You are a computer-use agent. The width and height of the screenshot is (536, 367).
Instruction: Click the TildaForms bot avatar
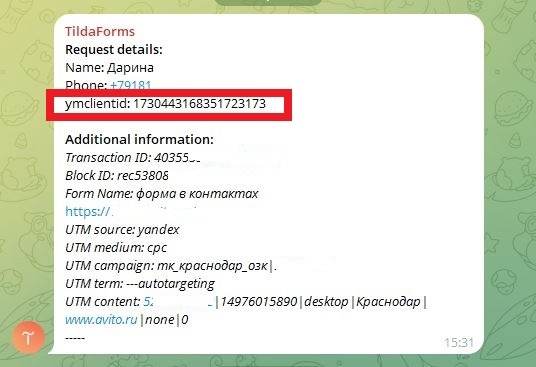[x=28, y=338]
